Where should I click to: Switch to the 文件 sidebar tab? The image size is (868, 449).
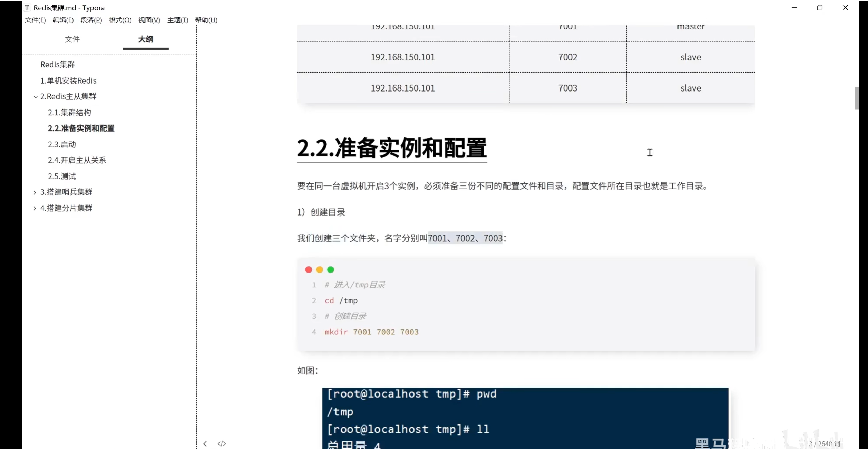72,39
